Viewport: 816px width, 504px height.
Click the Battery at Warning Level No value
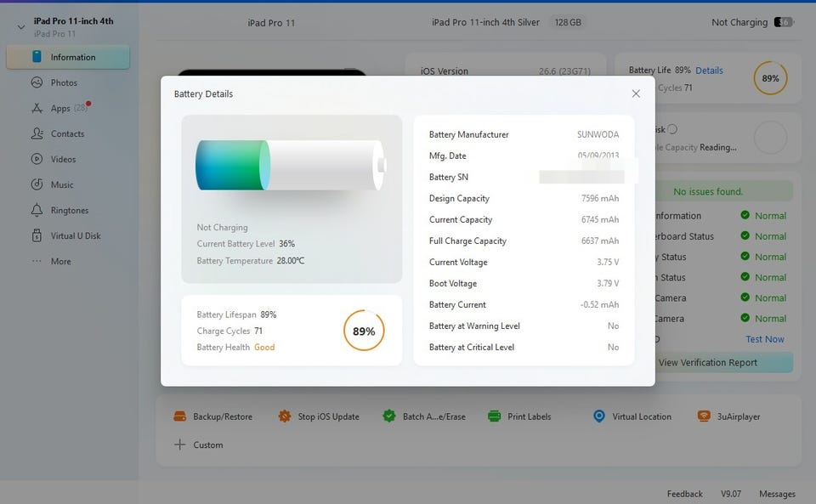tap(613, 326)
